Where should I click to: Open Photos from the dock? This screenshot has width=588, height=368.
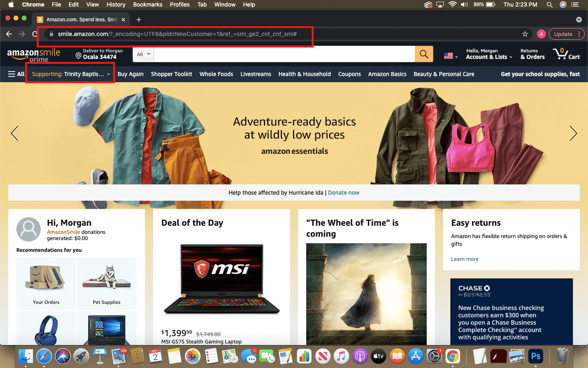click(x=193, y=356)
